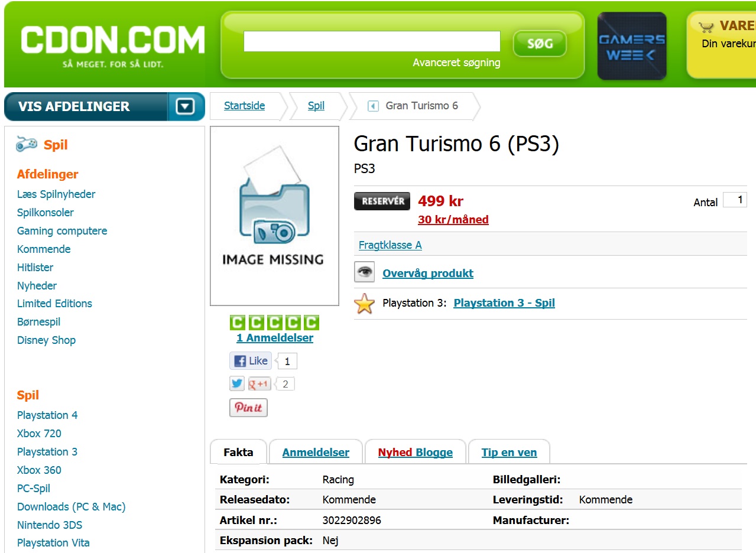
Task: Click the Google plus count 2
Action: coord(285,384)
